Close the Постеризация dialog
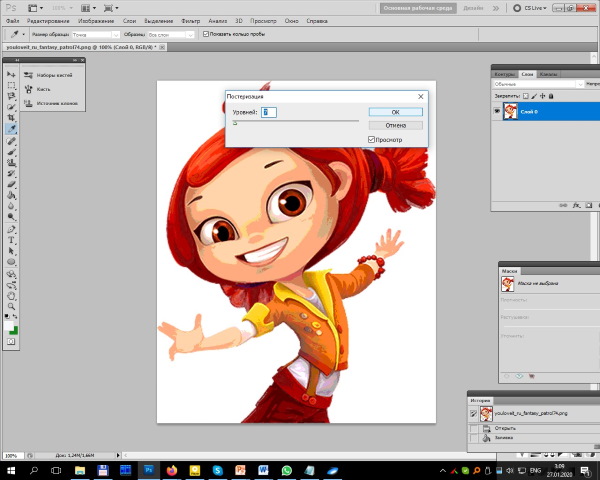The height and width of the screenshot is (480, 600). tap(421, 96)
